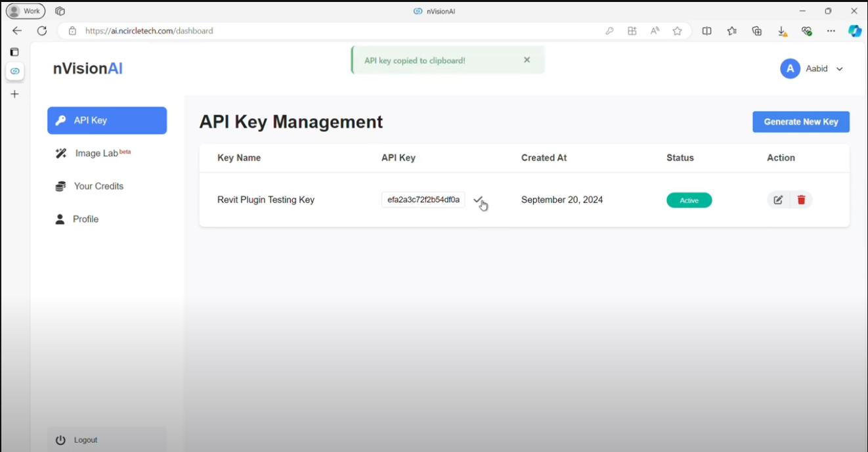Open the Favorites list toolbar icon
Image resolution: width=868 pixels, height=452 pixels.
click(732, 31)
